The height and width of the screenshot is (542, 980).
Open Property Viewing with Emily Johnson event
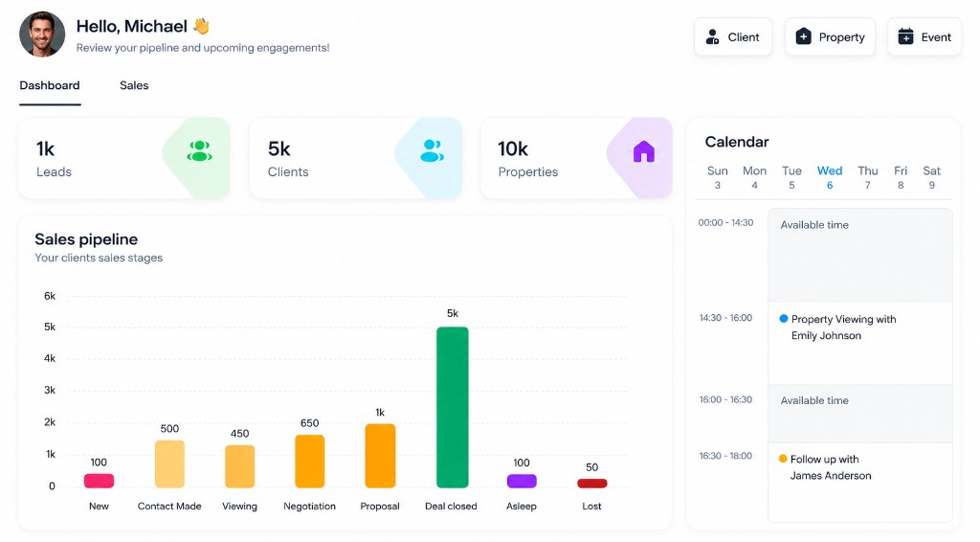coord(860,343)
